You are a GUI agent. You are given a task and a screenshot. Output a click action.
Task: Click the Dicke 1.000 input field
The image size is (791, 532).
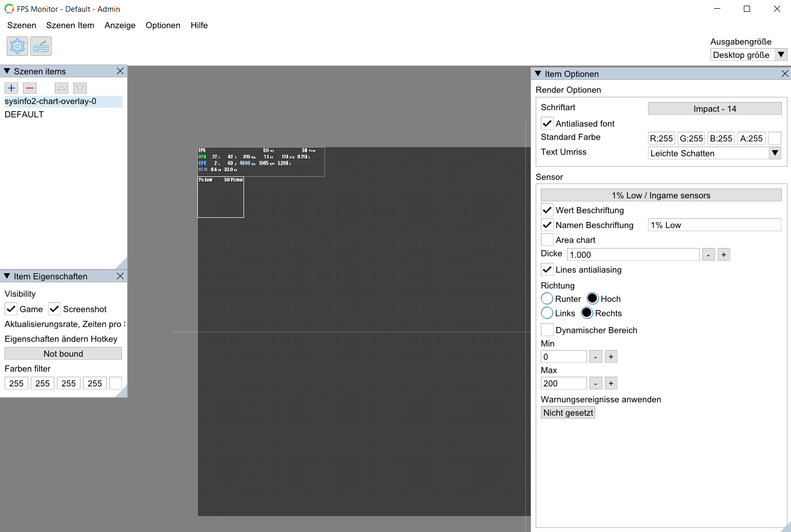pos(633,255)
